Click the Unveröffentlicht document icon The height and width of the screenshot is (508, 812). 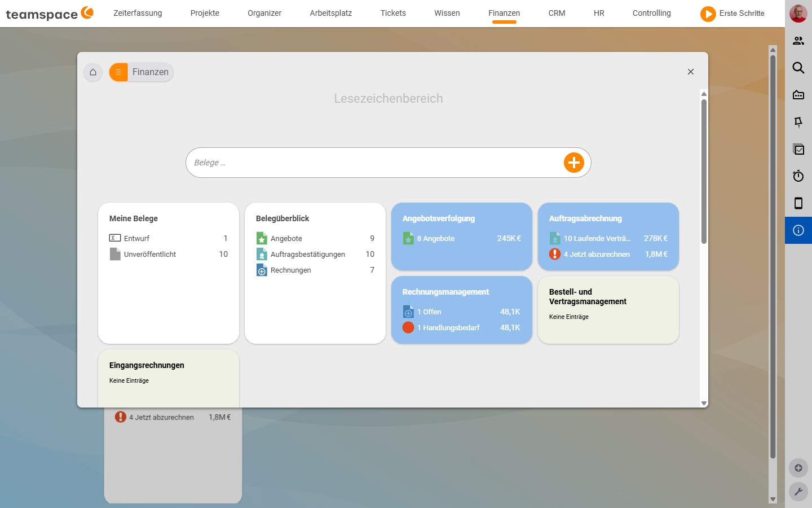click(115, 254)
